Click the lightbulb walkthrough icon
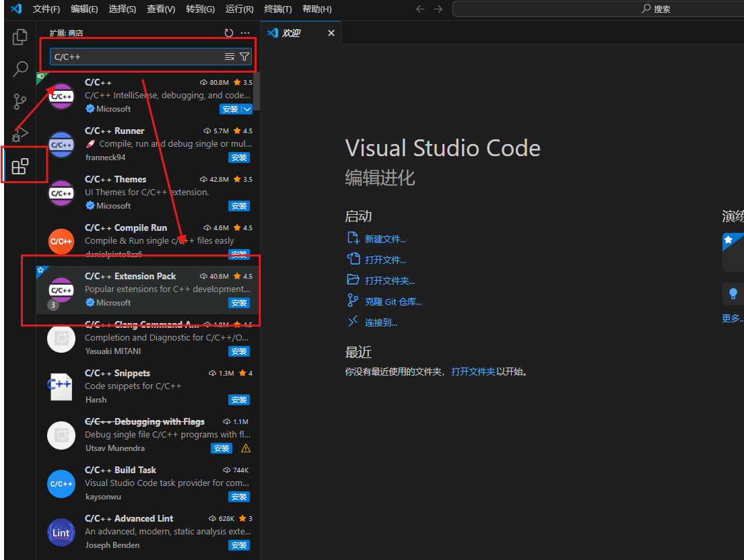Image resolution: width=744 pixels, height=560 pixels. [x=733, y=294]
